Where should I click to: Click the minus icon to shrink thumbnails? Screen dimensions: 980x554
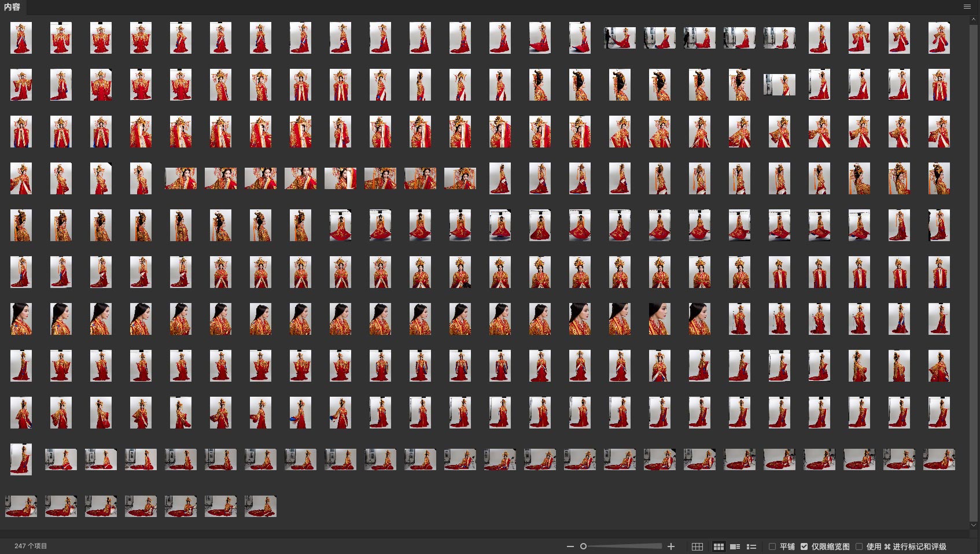click(x=570, y=546)
